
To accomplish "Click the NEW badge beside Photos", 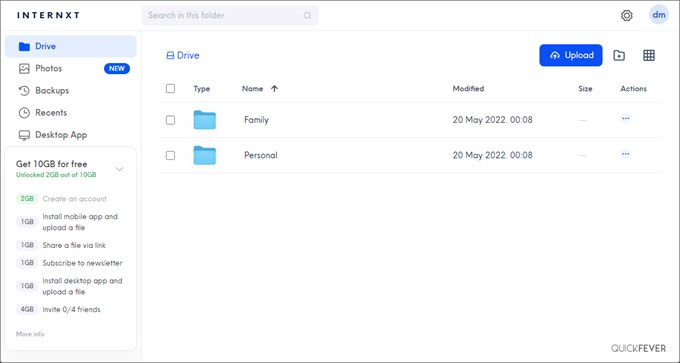I will pos(117,69).
